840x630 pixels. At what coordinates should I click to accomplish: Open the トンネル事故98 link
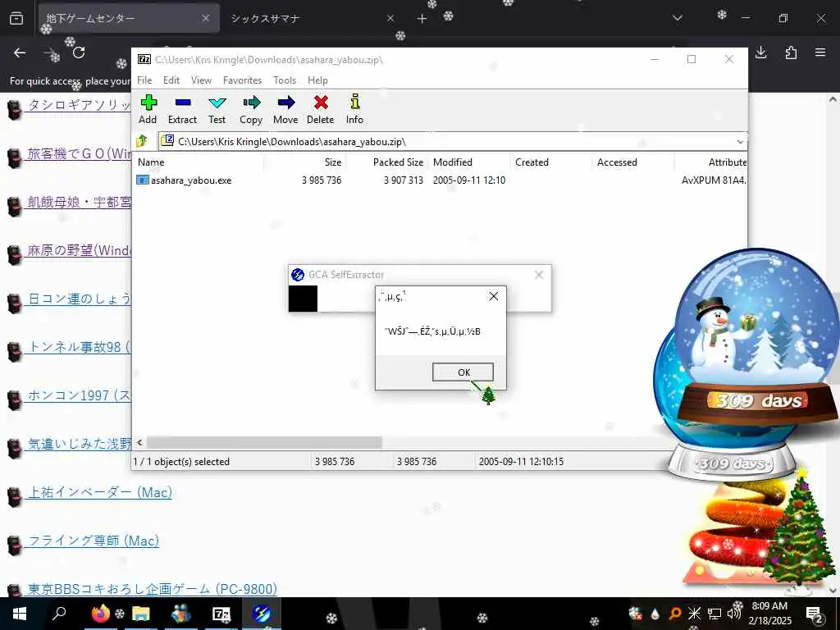click(79, 347)
